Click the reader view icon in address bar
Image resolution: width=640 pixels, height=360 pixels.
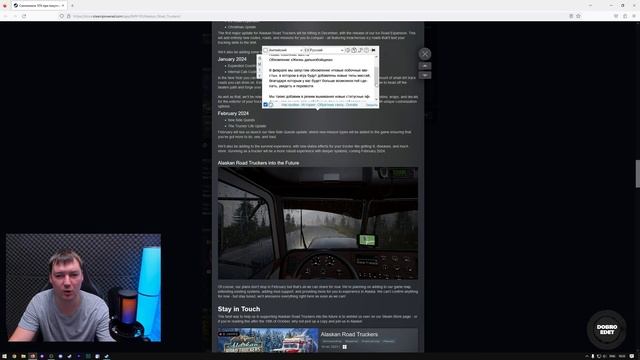pos(571,16)
